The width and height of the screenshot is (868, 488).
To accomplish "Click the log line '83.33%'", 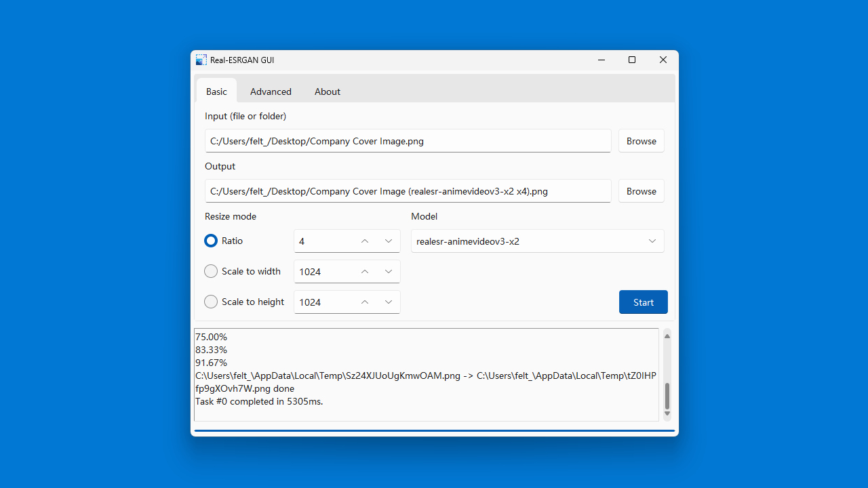I will pyautogui.click(x=211, y=350).
